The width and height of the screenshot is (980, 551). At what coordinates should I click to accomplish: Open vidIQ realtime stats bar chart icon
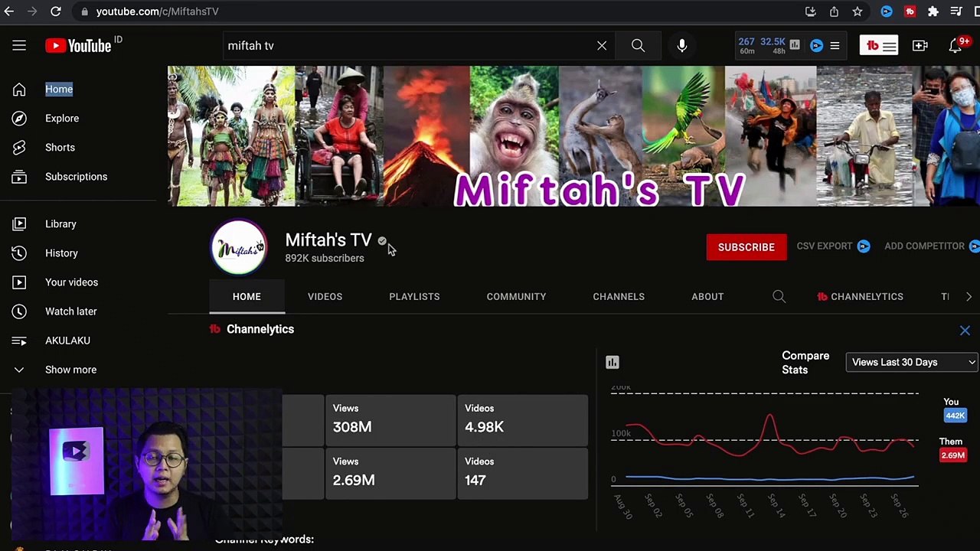[x=795, y=45]
